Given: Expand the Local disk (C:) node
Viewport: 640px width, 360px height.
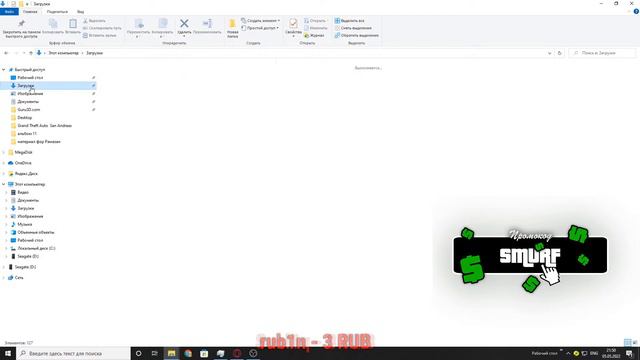Looking at the screenshot, I should coord(6,248).
